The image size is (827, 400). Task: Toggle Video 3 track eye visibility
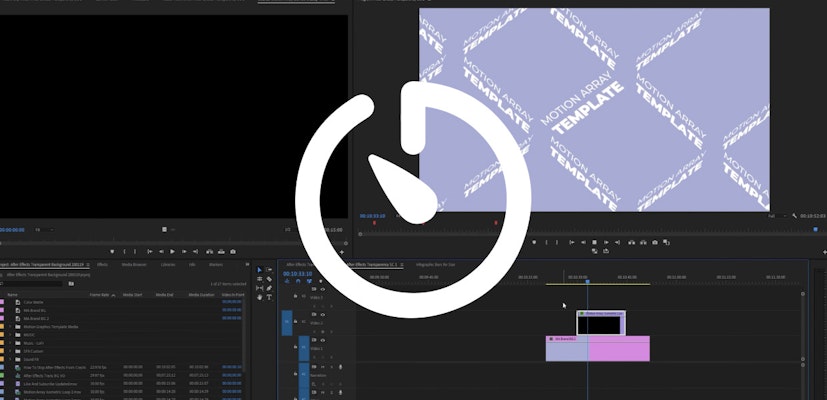tap(323, 289)
